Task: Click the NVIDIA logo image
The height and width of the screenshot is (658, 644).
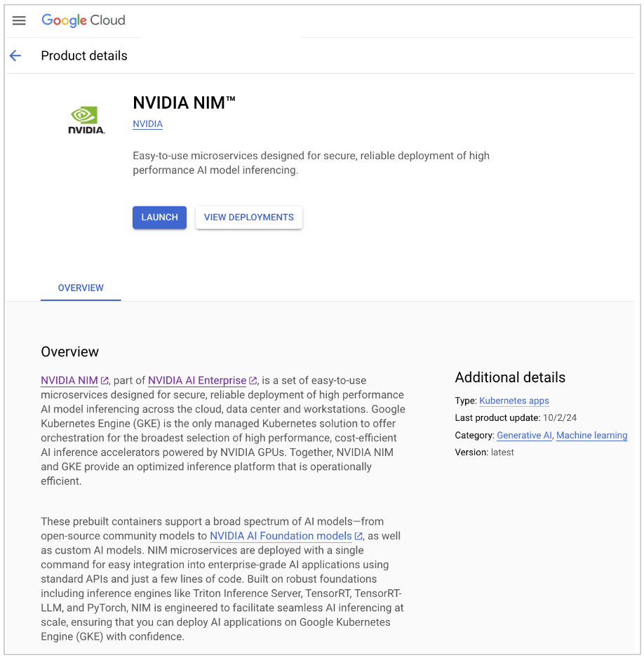Action: coord(86,120)
